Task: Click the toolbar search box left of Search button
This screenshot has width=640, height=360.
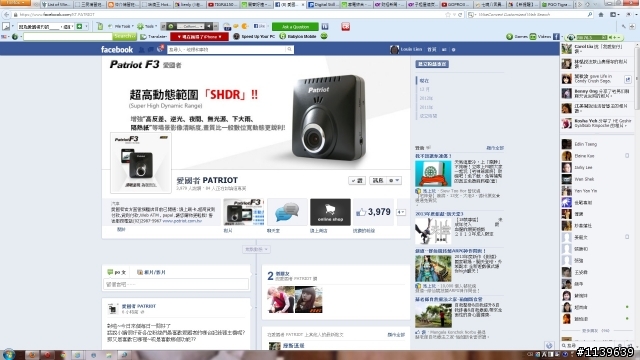Action: (68, 36)
